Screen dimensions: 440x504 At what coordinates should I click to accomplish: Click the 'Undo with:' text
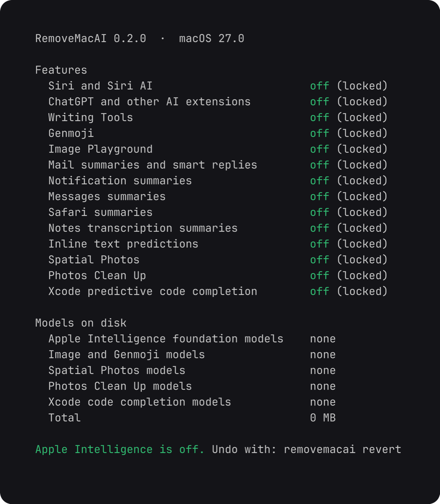click(244, 450)
